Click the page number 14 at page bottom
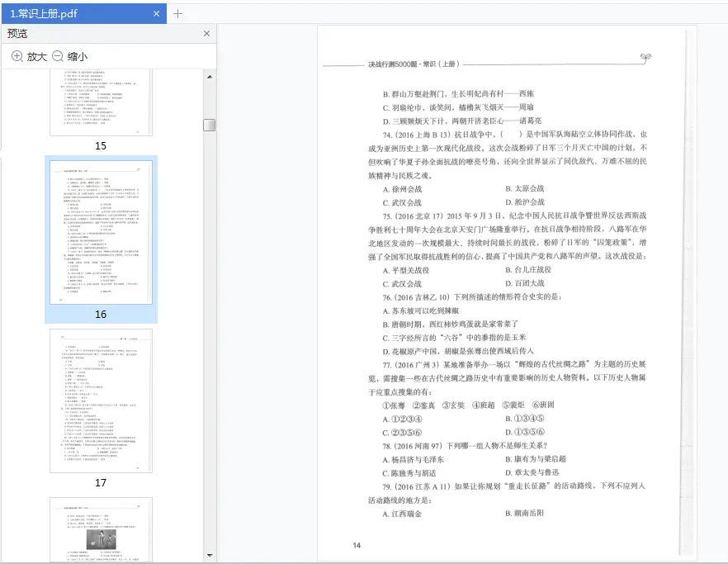The height and width of the screenshot is (564, 728). click(357, 545)
